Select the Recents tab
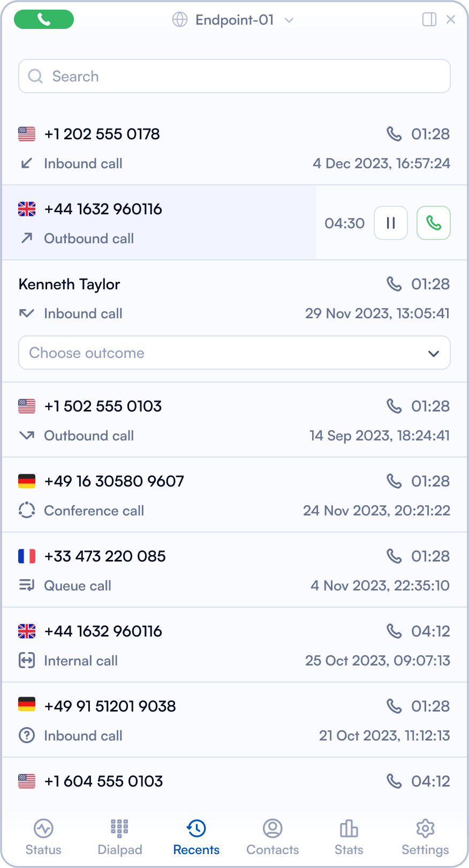The width and height of the screenshot is (469, 868). pos(196,837)
